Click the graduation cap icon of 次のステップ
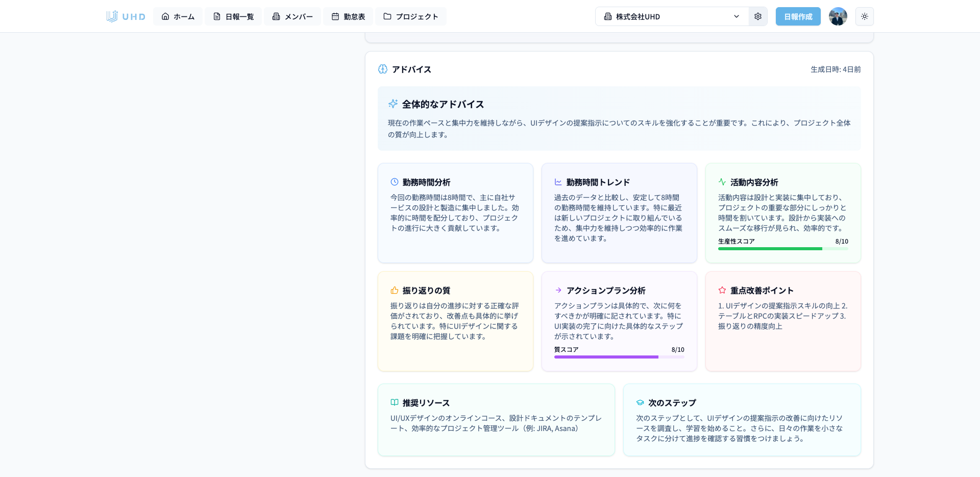Viewport: 980px width, 477px height. tap(640, 402)
